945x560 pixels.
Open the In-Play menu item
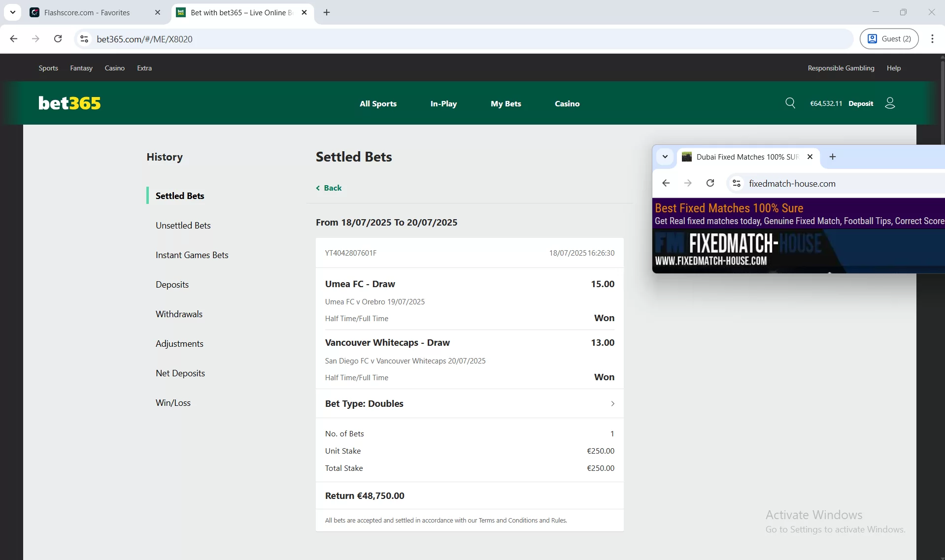pos(443,103)
